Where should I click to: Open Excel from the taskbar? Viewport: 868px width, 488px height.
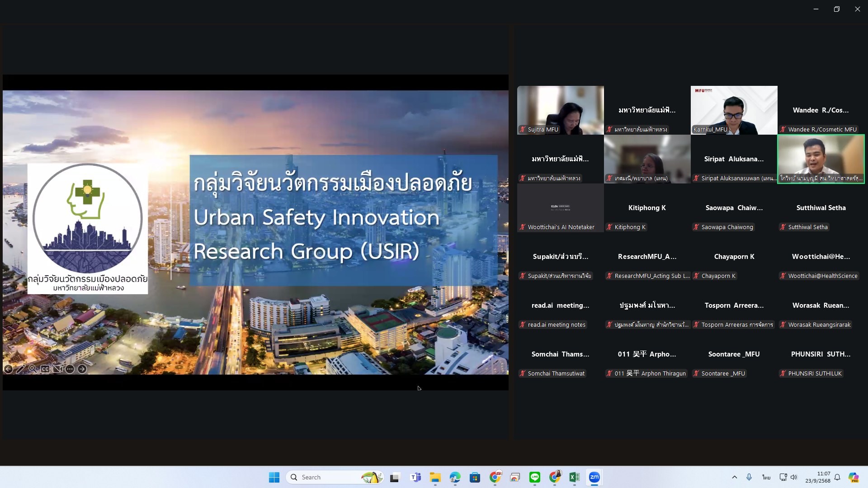[574, 477]
